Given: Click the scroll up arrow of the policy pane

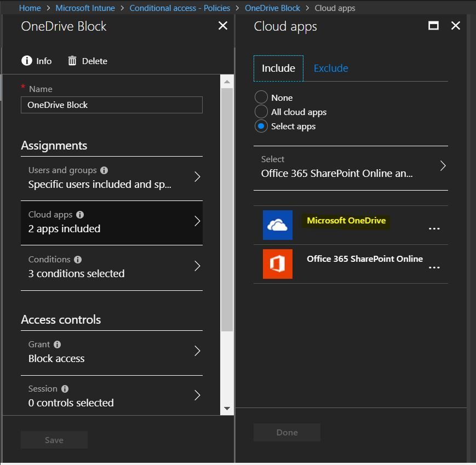Looking at the screenshot, I should click(x=227, y=82).
